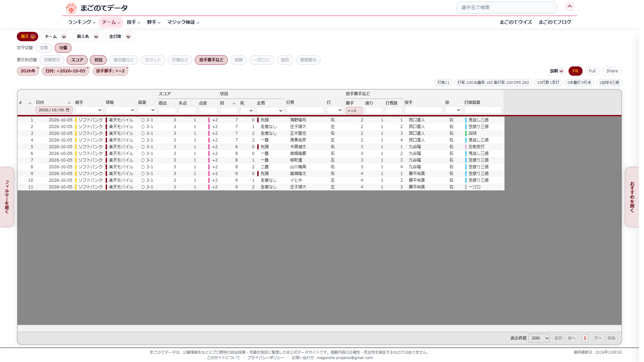Click the paw logo icon
Screen dimensions: 644x362
point(71,8)
